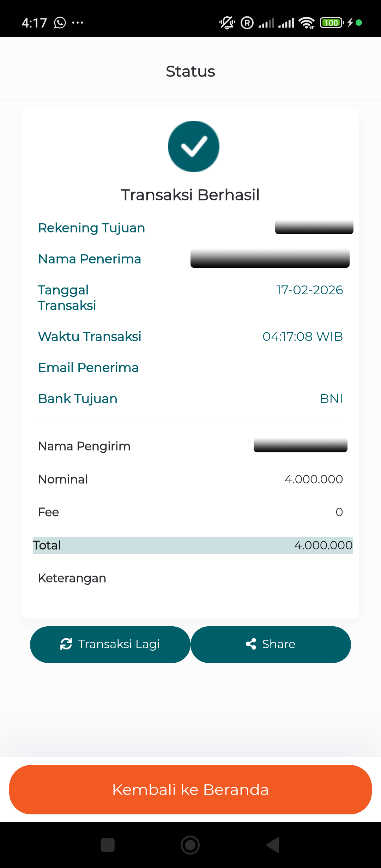Viewport: 381px width, 868px height.
Task: Tap the redacted Nama Penerima value
Action: (270, 258)
